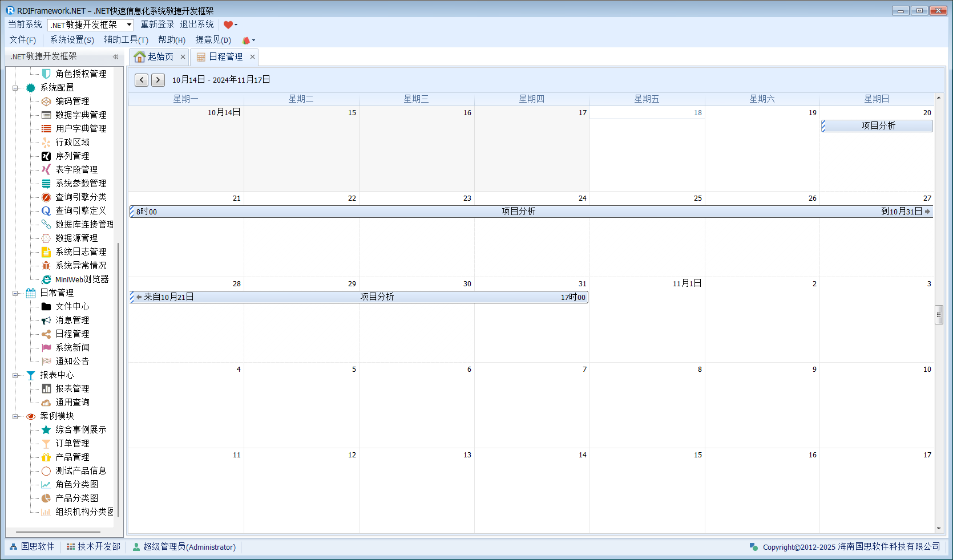Click the 消息管理 megaphone icon
The width and height of the screenshot is (953, 560).
[x=46, y=320]
